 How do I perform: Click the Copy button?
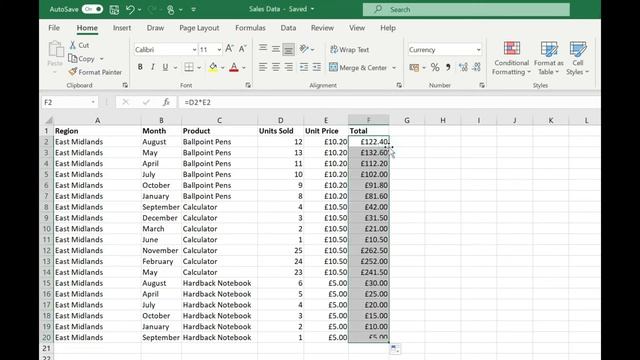tap(82, 58)
